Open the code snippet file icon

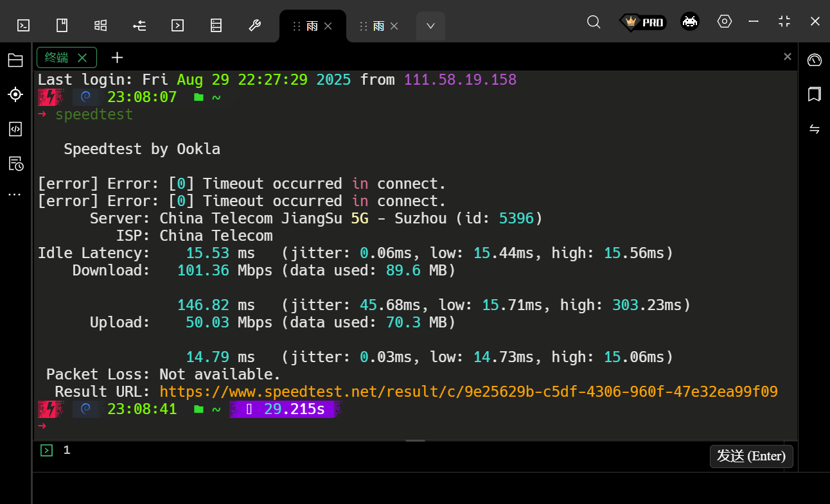[x=15, y=129]
